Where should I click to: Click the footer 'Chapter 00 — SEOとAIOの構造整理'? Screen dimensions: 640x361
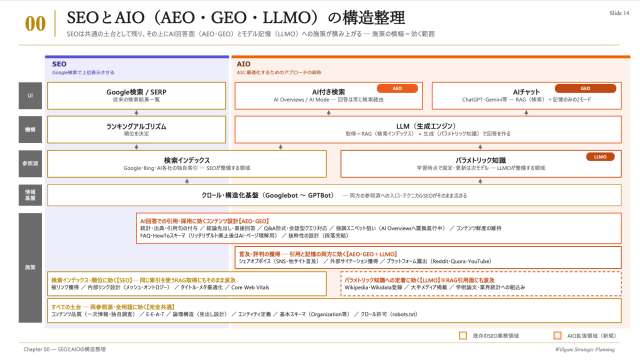coord(64,349)
